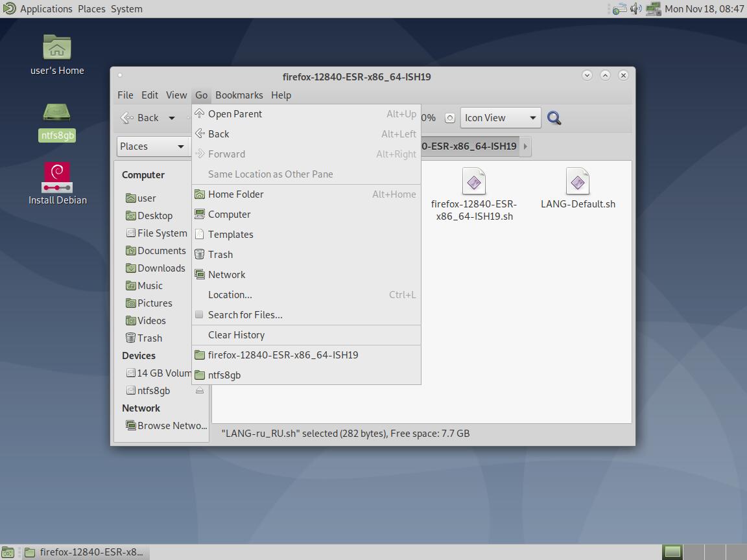Screen dimensions: 747x560
Task: Toggle the Search for Files menu entry
Action: (x=306, y=315)
